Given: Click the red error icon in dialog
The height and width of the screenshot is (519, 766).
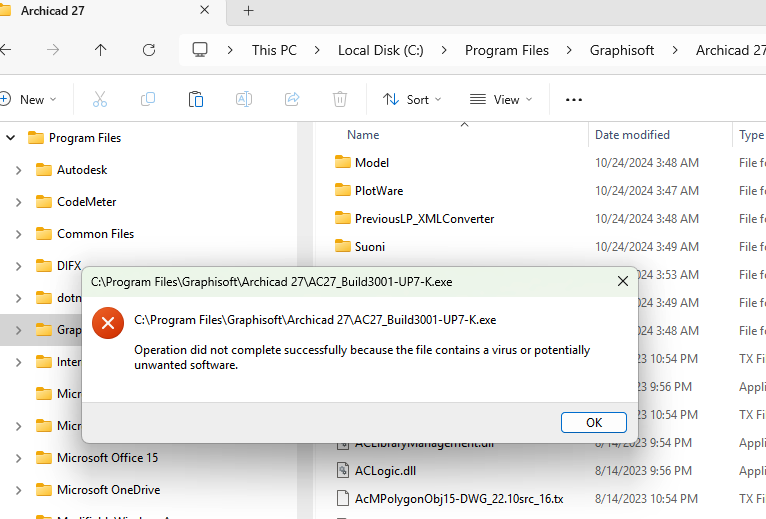Looking at the screenshot, I should [108, 323].
